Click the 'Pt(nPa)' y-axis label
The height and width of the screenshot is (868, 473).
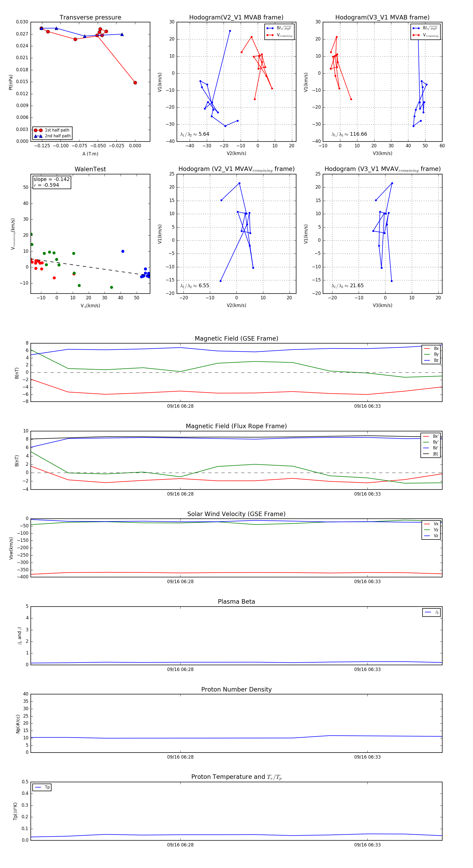[x=11, y=82]
